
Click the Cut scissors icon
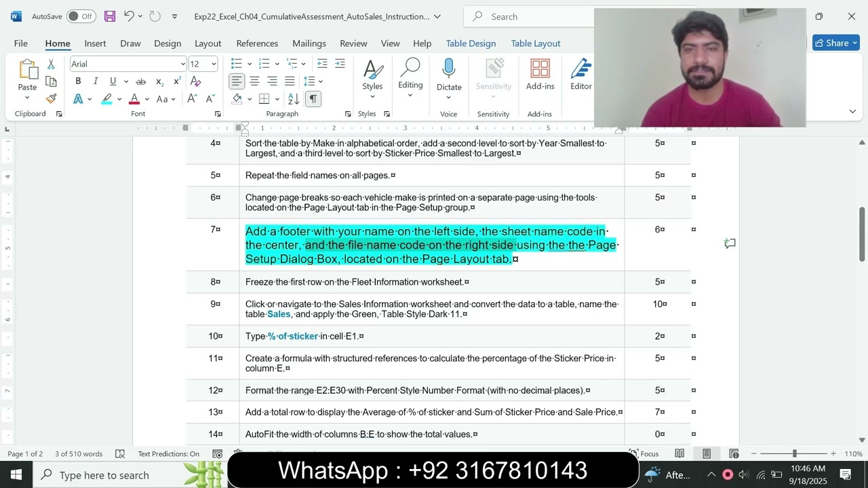coord(51,64)
